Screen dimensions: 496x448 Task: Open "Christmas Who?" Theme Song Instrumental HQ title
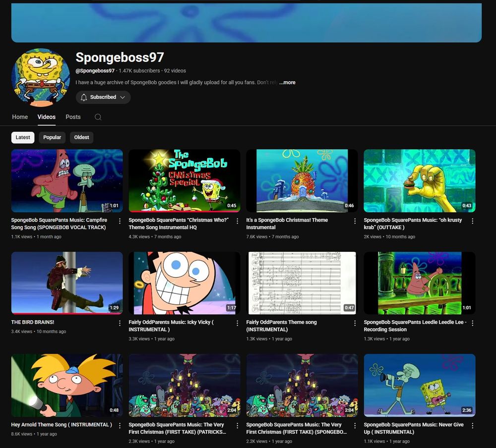point(179,224)
